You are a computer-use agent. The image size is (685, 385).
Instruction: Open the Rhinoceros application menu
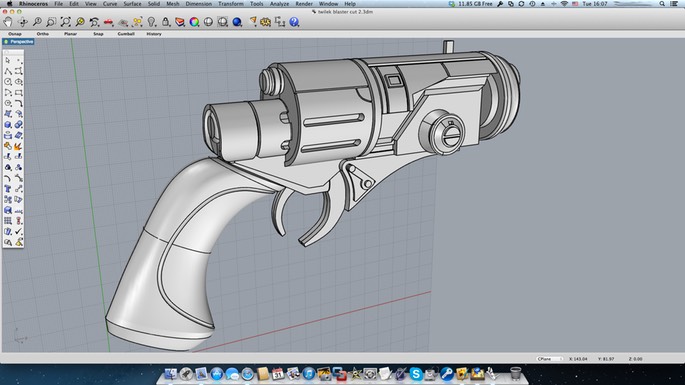pos(34,3)
